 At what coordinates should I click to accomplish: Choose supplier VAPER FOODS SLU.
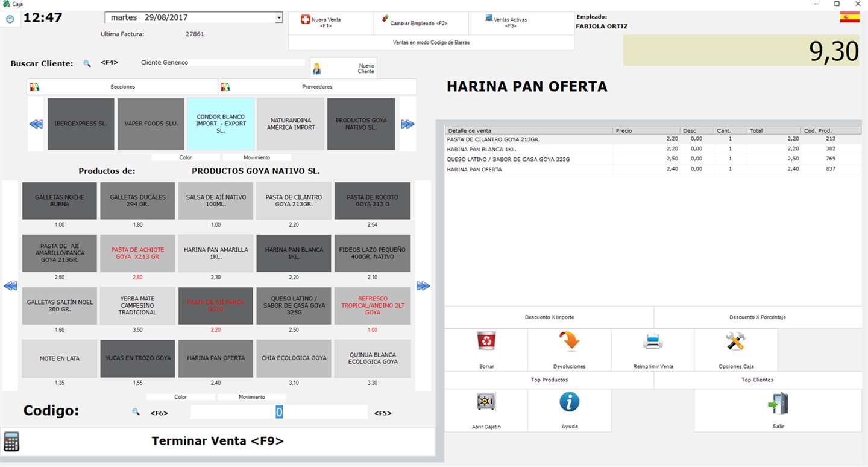(x=151, y=124)
